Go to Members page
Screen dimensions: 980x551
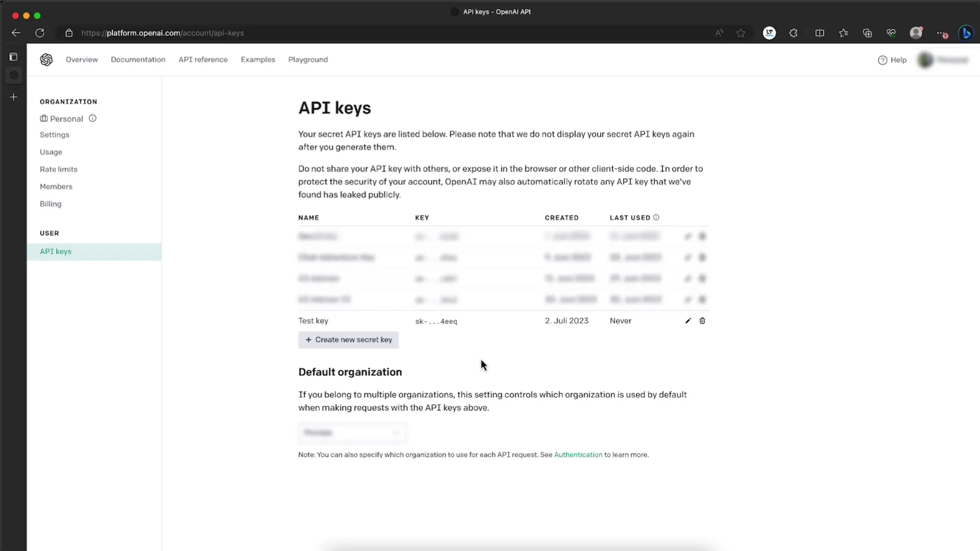tap(56, 187)
